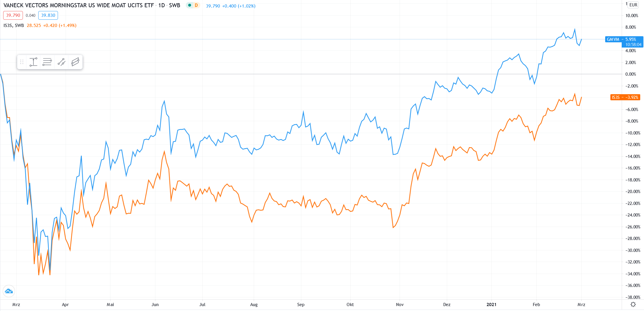Open the EUR currency selector
The height and width of the screenshot is (311, 644).
pos(633,5)
